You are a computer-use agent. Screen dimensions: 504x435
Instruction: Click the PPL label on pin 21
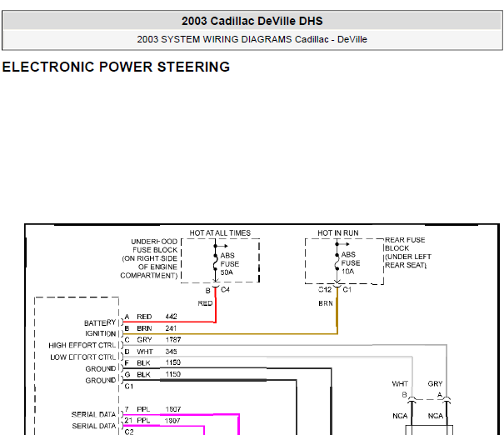(x=143, y=421)
